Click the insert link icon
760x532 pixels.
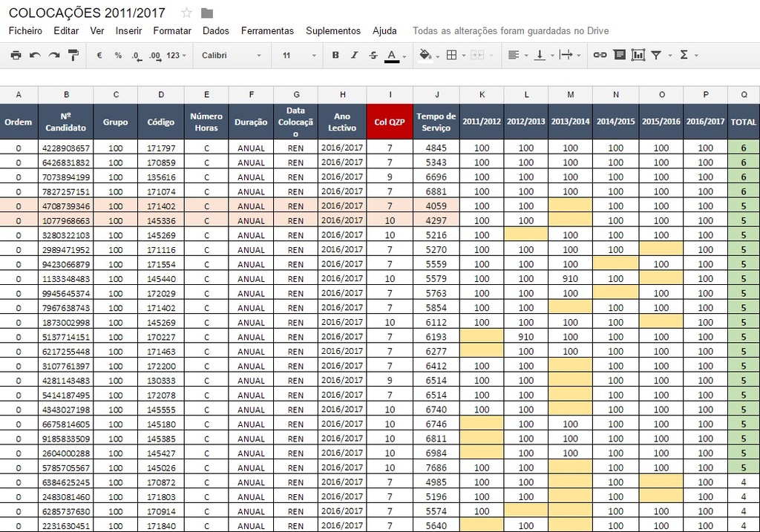(600, 55)
